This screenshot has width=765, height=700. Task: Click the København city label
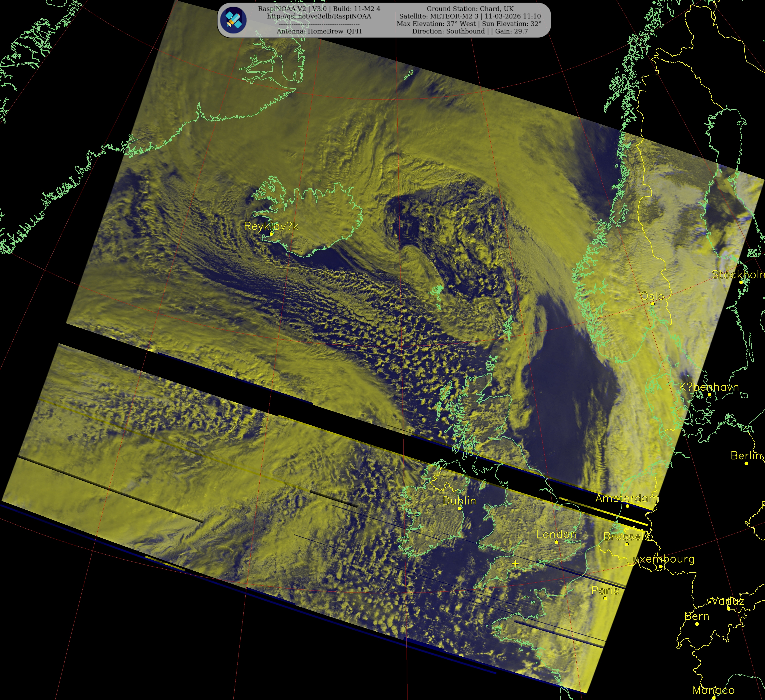point(709,387)
